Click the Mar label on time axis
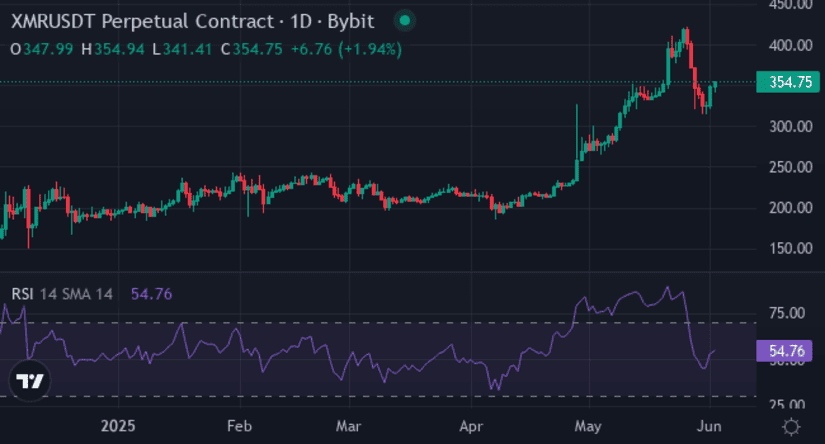825x444 pixels. coord(348,426)
